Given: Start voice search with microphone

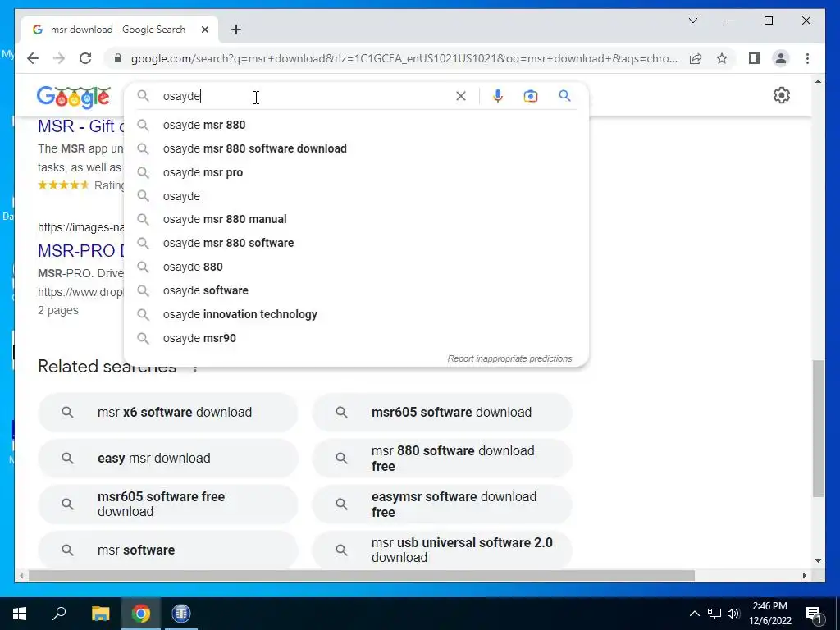Looking at the screenshot, I should coord(498,96).
